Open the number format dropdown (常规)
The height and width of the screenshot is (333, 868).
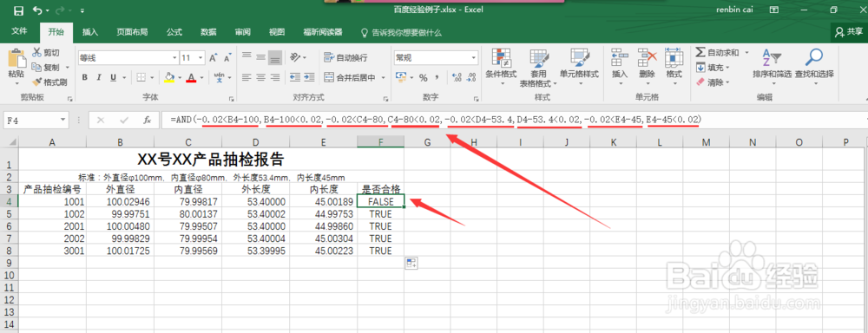474,57
